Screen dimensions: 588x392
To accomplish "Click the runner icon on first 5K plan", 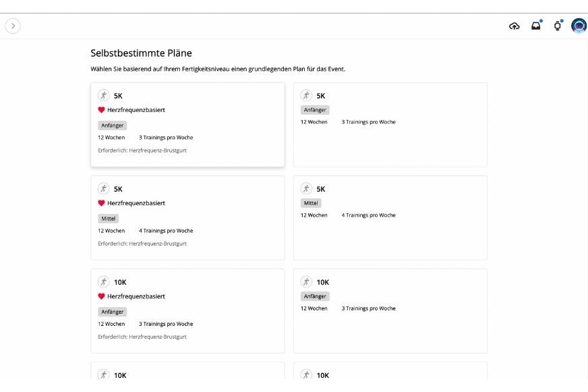I will [105, 95].
